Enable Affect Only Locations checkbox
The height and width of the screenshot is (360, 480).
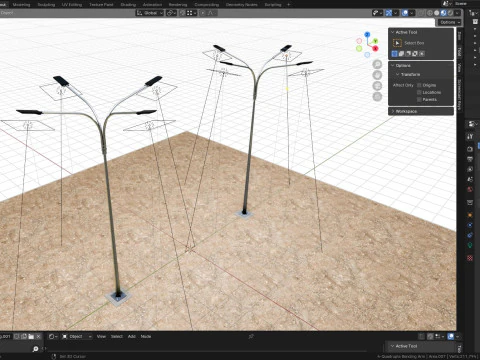tap(419, 92)
